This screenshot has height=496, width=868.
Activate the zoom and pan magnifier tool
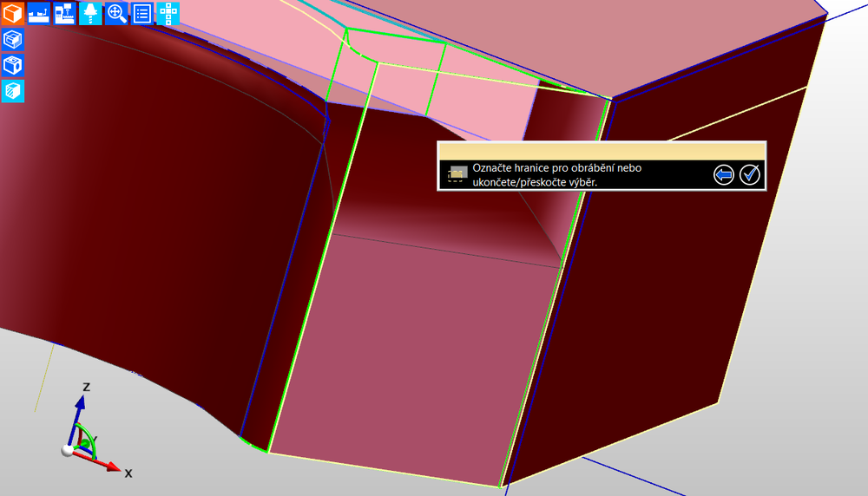click(x=117, y=13)
